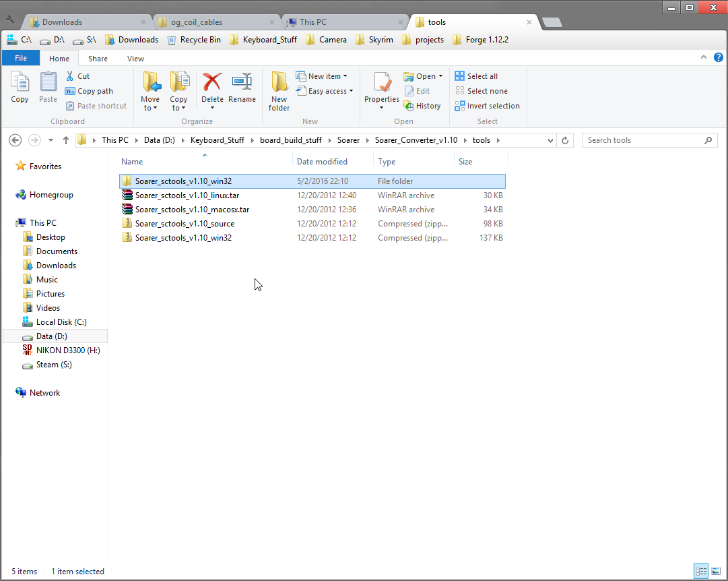Open the Move to dropdown
728x581 pixels.
150,109
